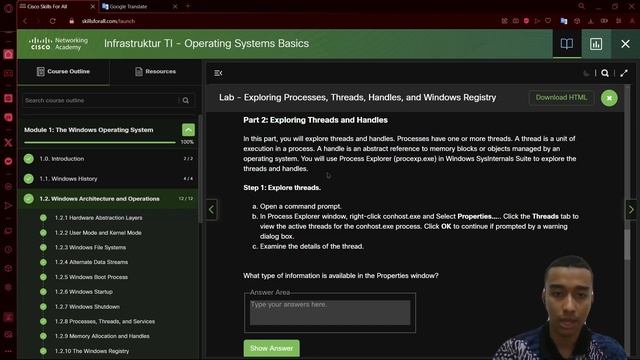Image resolution: width=640 pixels, height=360 pixels.
Task: Click the Download HTML button
Action: pyautogui.click(x=561, y=98)
